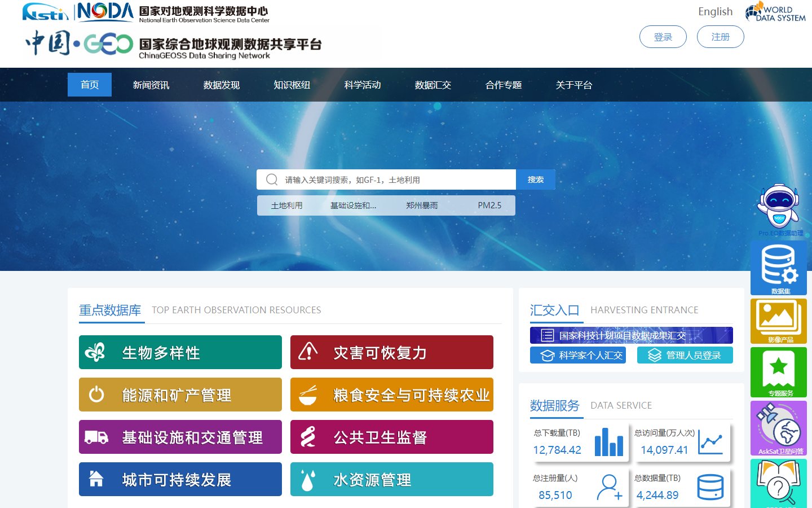Go to the 科学活动 menu

point(363,85)
